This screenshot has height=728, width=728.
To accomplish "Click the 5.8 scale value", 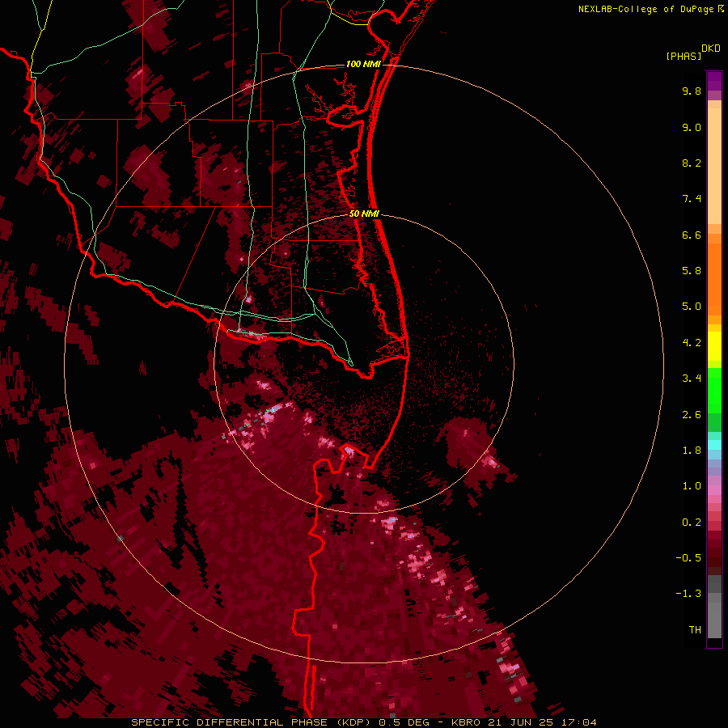I will tap(692, 271).
